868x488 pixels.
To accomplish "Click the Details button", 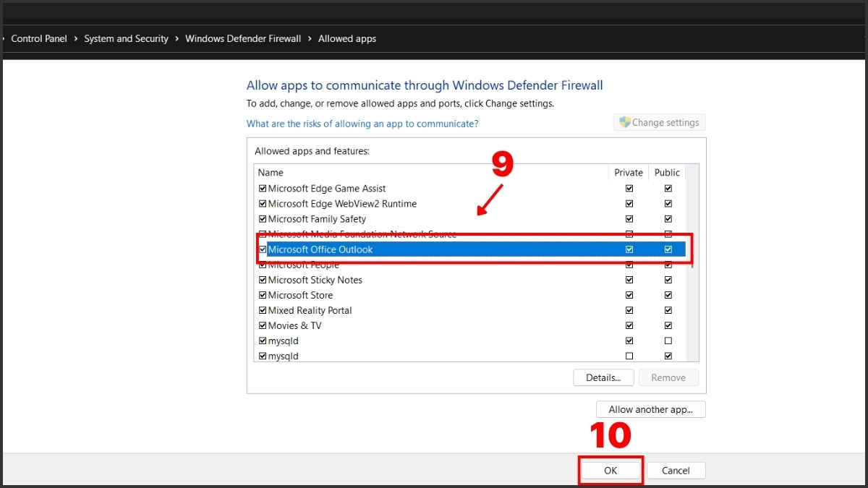I will [603, 377].
